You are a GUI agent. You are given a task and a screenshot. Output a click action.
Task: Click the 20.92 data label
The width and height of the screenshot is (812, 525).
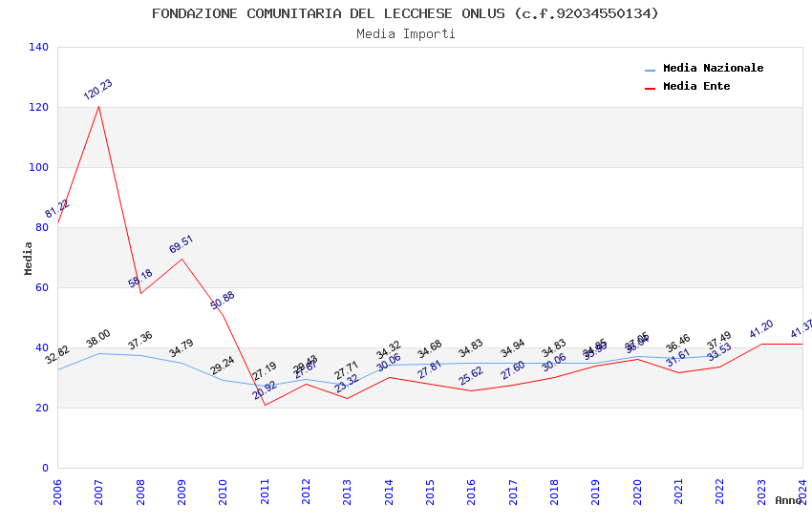[265, 390]
